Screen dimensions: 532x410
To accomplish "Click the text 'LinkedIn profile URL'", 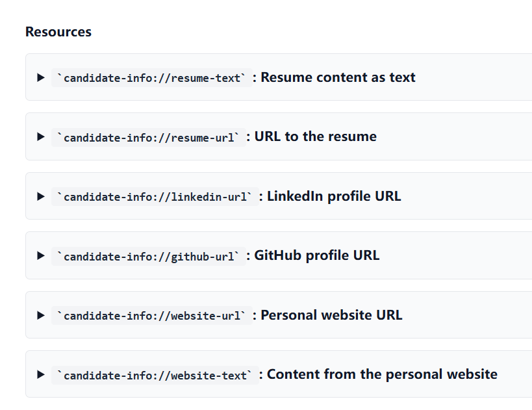I will pos(333,196).
